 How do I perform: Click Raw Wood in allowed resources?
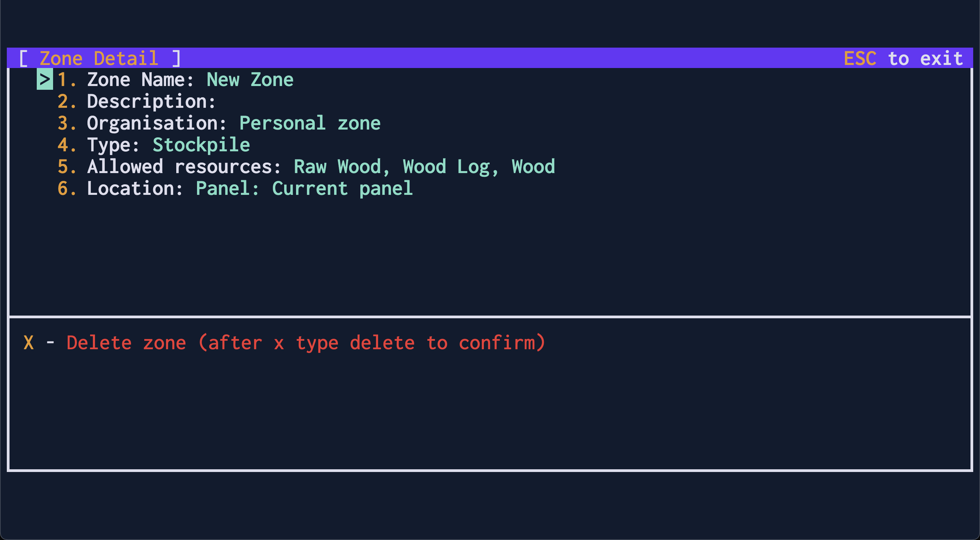tap(339, 166)
